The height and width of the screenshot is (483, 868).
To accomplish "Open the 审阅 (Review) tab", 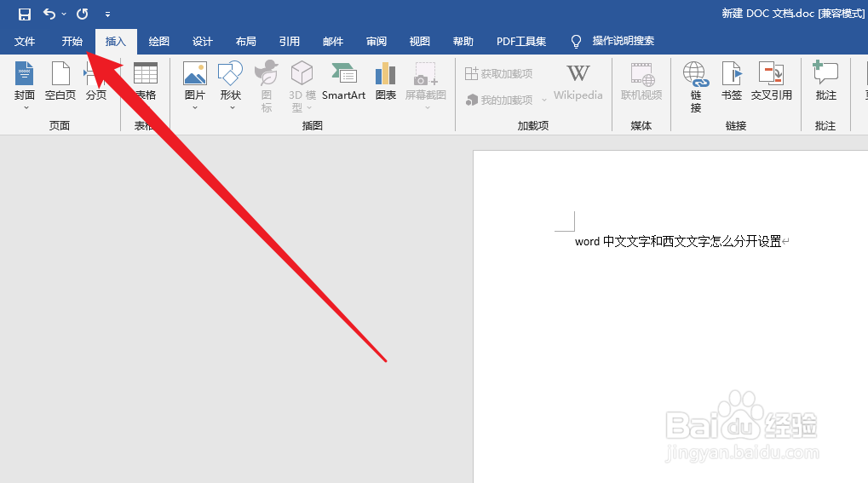I will [377, 42].
